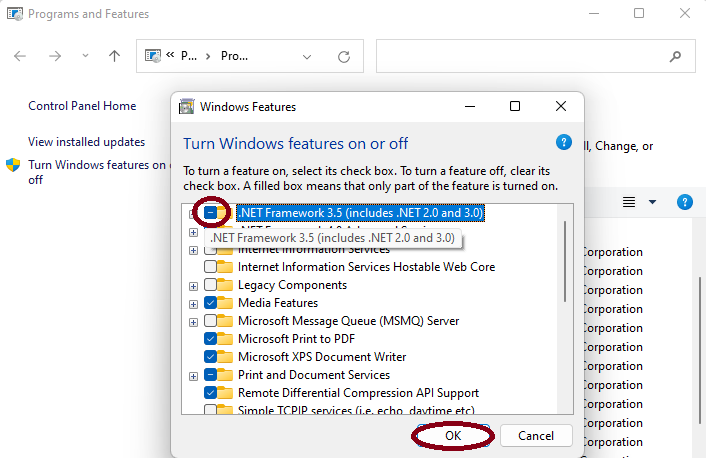
Task: Click the Media Features folder icon
Action: (x=226, y=303)
